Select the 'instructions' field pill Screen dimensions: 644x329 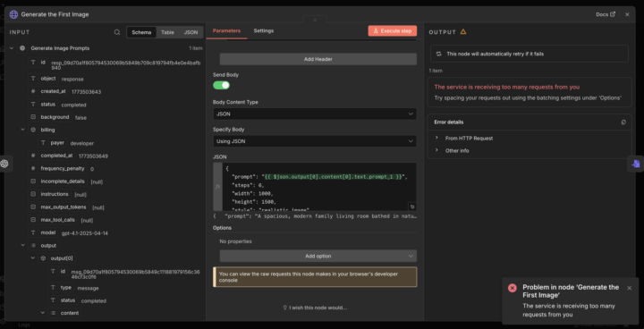(50, 194)
